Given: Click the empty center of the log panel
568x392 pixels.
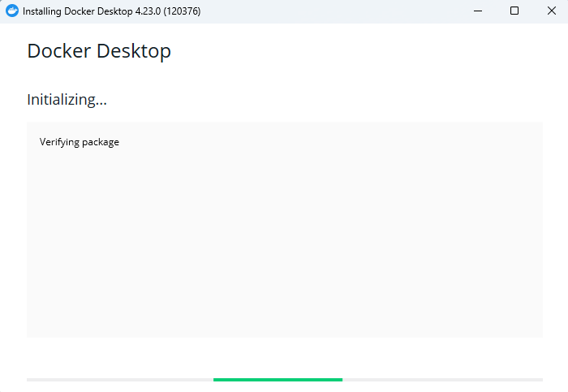Looking at the screenshot, I should coord(284,231).
